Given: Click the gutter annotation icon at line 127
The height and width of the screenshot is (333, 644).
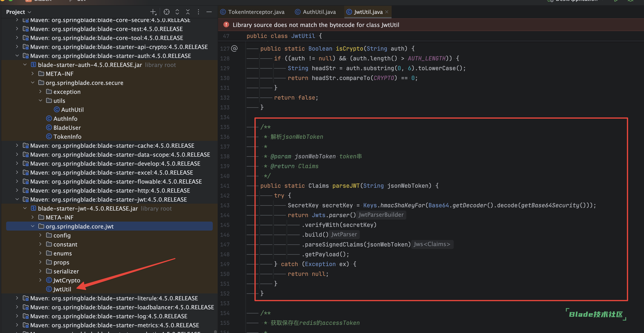Looking at the screenshot, I should tap(234, 49).
